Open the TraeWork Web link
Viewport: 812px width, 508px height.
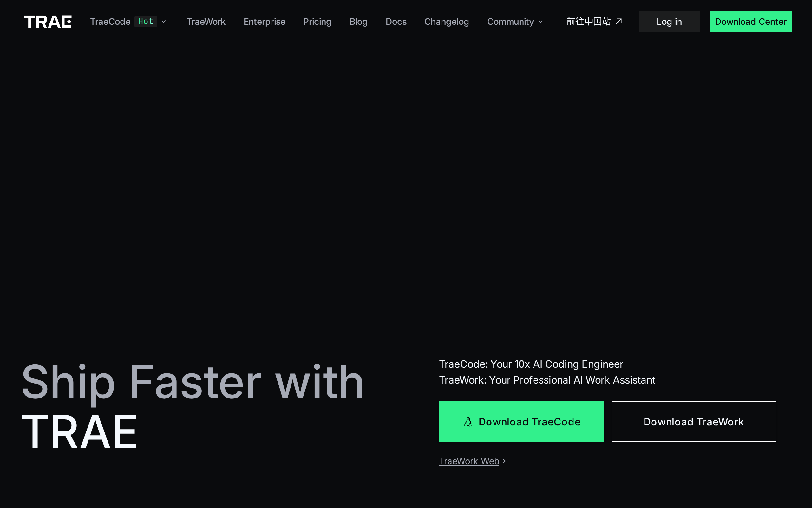click(x=469, y=461)
